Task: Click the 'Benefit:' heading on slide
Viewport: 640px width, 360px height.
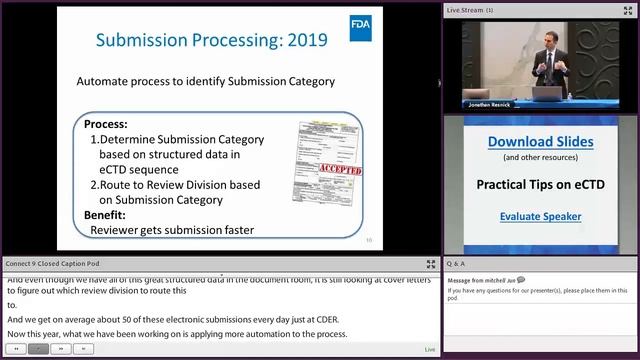Action: (104, 215)
